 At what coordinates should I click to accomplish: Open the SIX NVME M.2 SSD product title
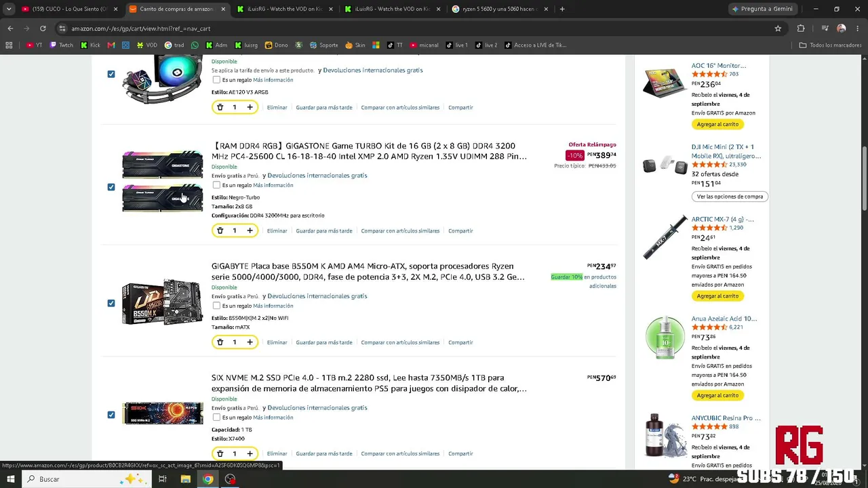pyautogui.click(x=369, y=383)
